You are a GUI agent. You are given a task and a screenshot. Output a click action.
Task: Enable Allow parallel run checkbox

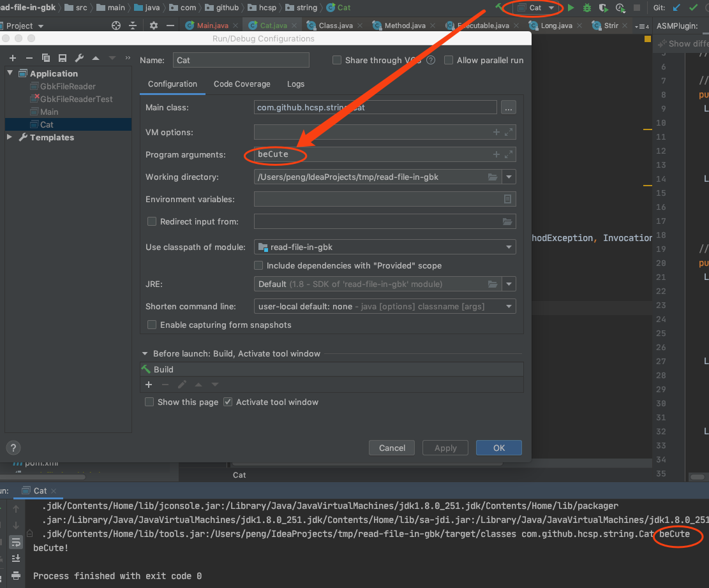click(449, 60)
